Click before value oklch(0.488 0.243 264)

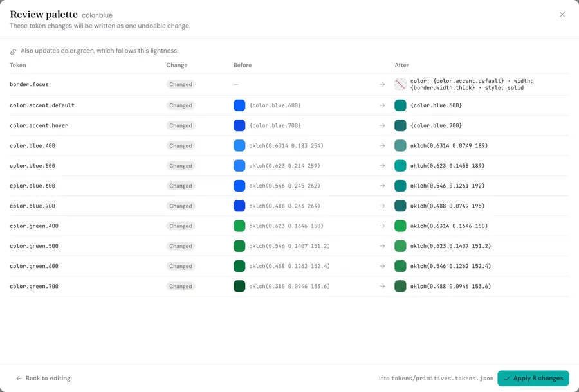(285, 206)
